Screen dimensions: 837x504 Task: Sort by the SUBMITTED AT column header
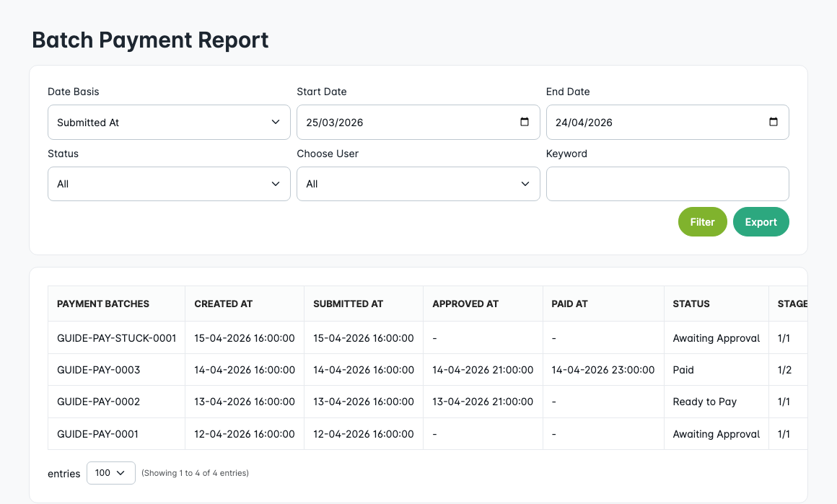tap(348, 304)
